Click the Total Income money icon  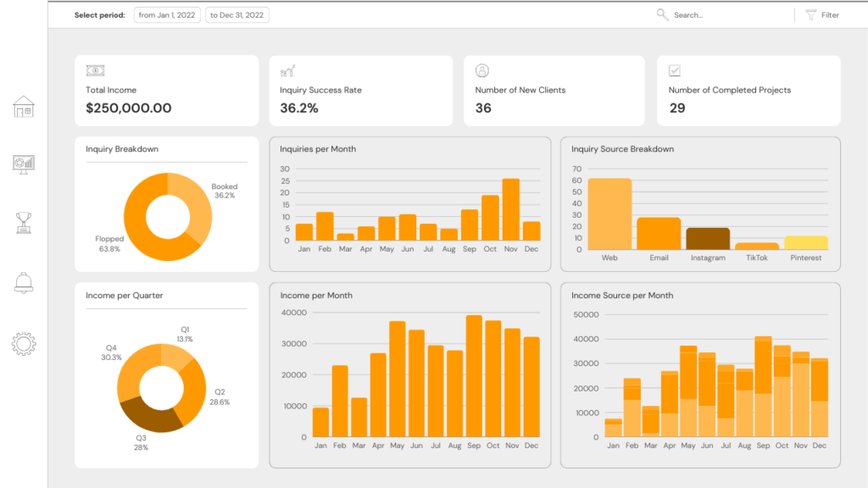(x=95, y=71)
